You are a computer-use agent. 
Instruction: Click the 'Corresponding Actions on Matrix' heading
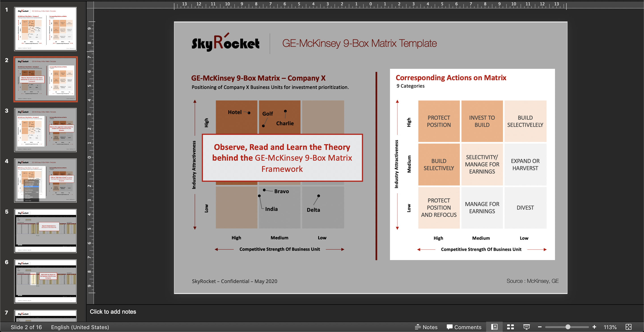[451, 78]
